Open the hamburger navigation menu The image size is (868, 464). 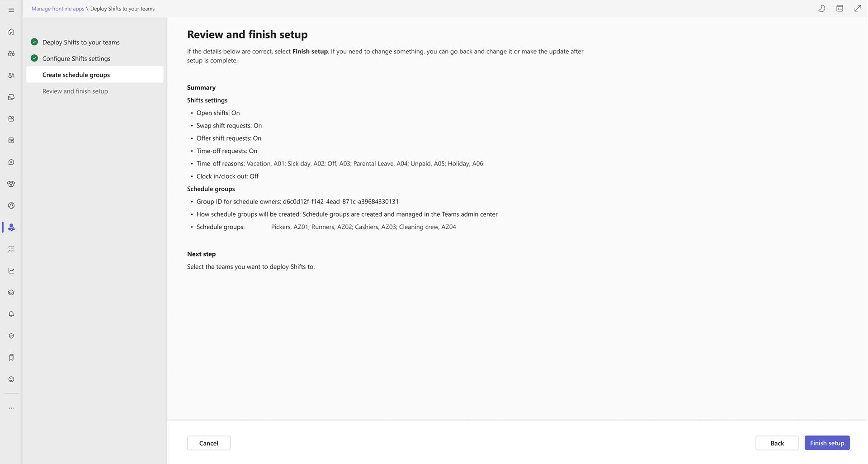point(11,9)
